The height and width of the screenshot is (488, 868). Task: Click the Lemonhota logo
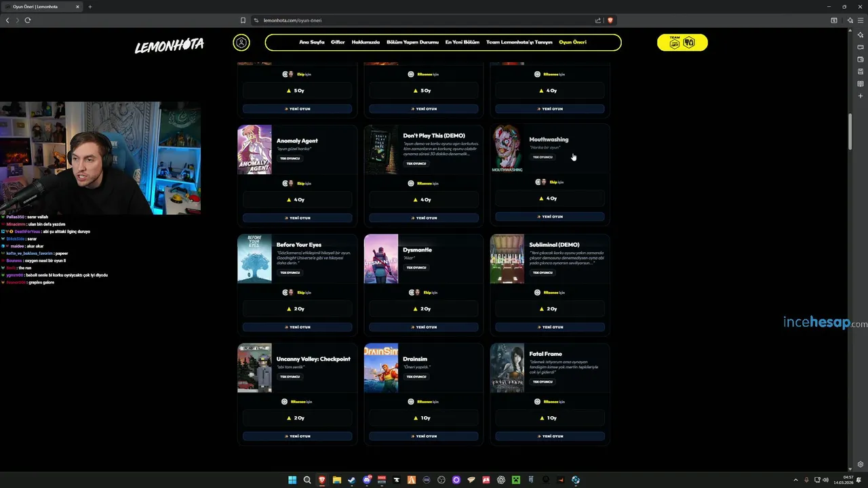[169, 45]
